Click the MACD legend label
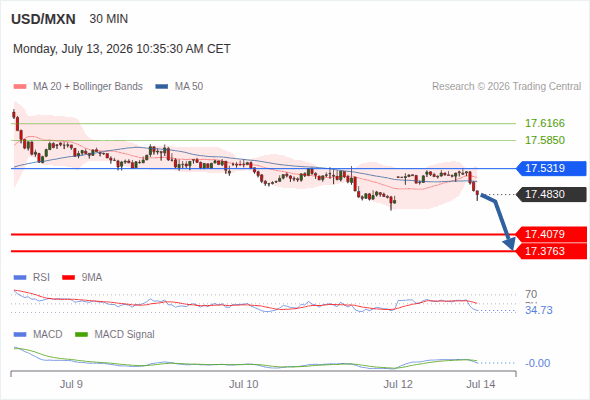Viewport: 590px width, 400px height. (x=48, y=335)
